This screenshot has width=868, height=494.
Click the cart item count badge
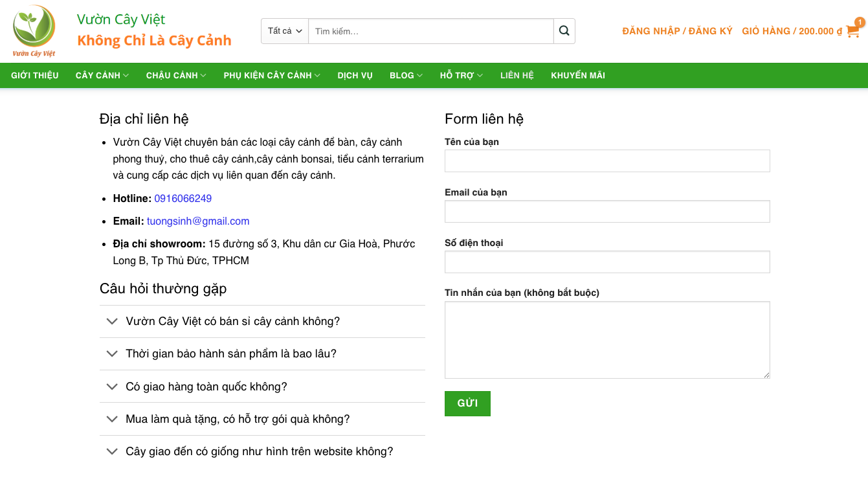tap(860, 22)
